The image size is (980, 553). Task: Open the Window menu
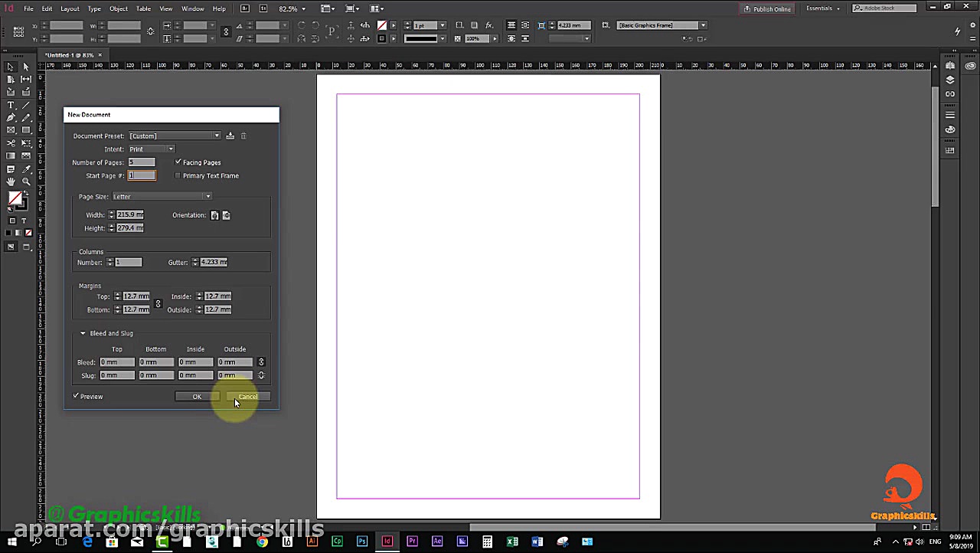[193, 8]
